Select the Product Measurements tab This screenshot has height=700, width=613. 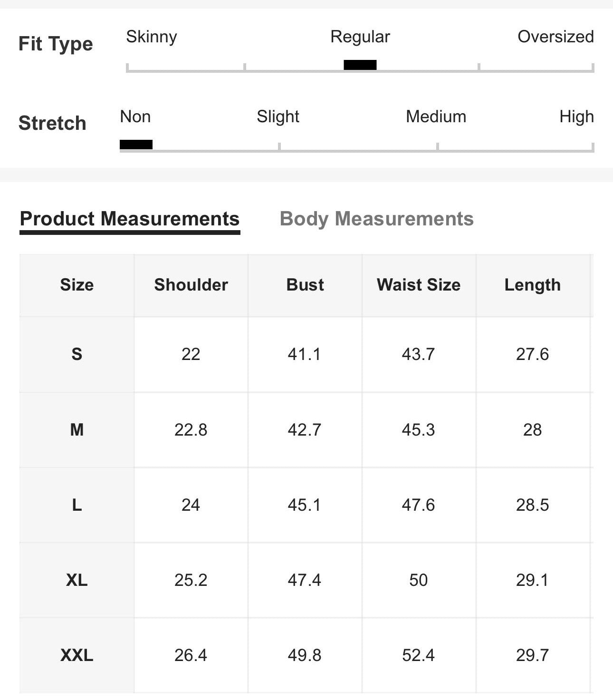click(130, 219)
